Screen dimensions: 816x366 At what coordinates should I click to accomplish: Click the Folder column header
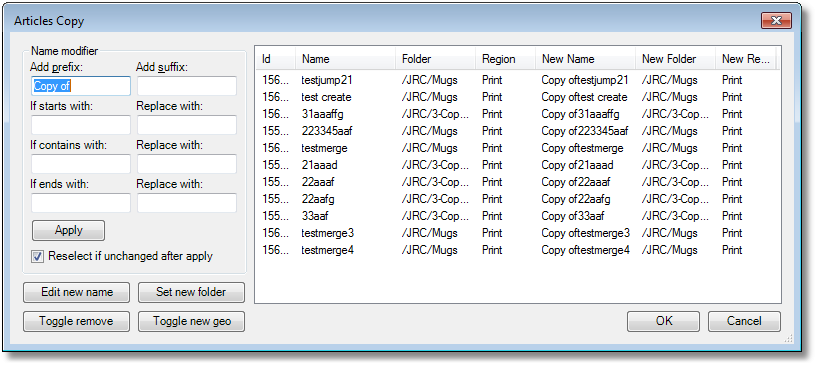[436, 59]
